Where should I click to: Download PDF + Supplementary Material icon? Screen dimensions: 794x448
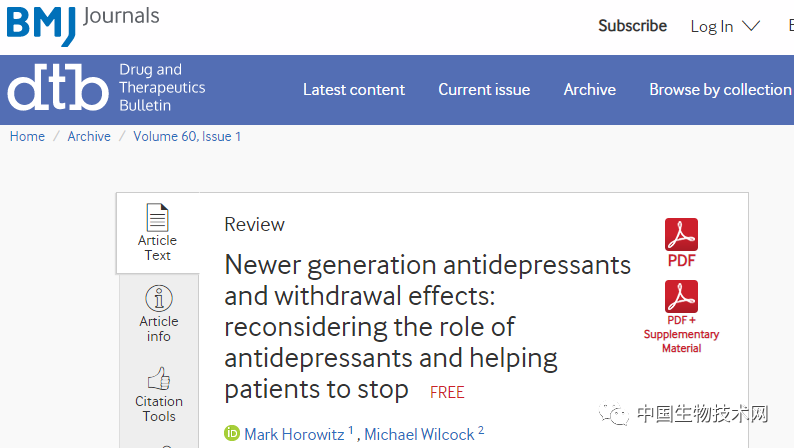pyautogui.click(x=681, y=297)
